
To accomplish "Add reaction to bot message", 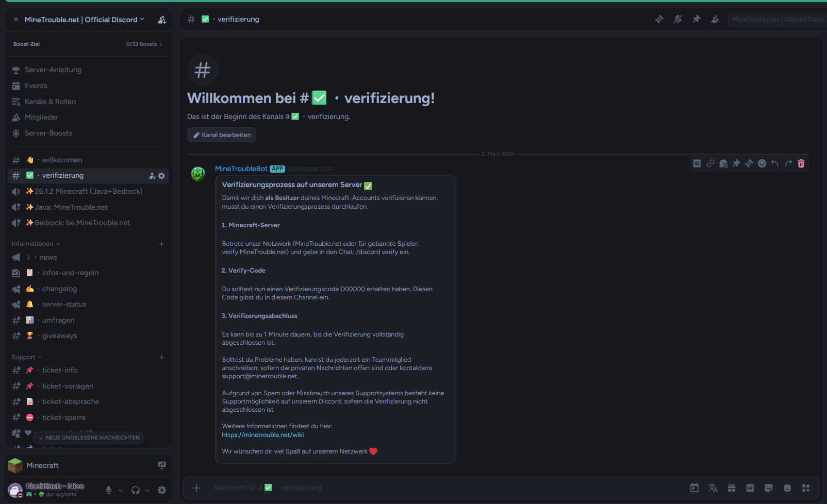I will (x=762, y=163).
